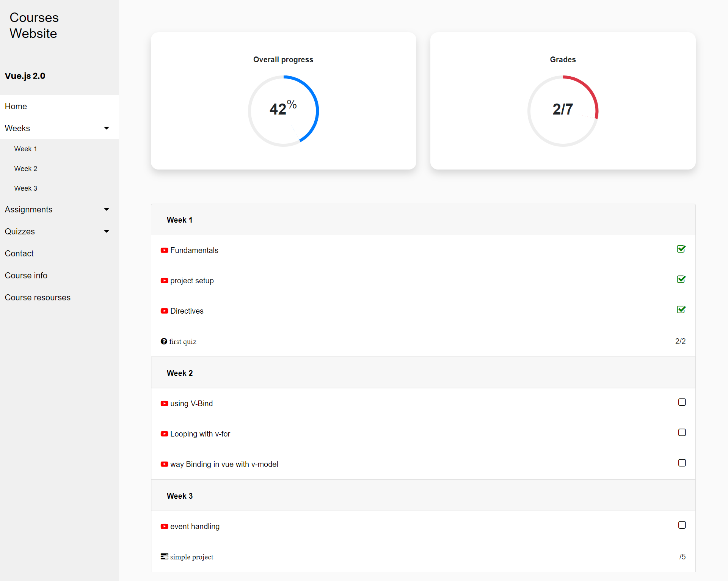Uncheck the Fundamentals completed checkbox
This screenshot has width=728, height=581.
pyautogui.click(x=681, y=249)
